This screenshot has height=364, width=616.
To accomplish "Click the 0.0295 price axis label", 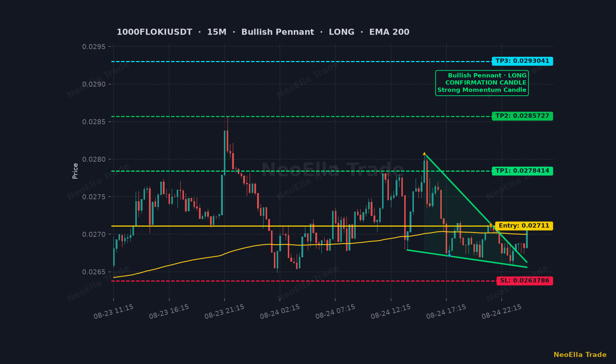I will pyautogui.click(x=94, y=47).
